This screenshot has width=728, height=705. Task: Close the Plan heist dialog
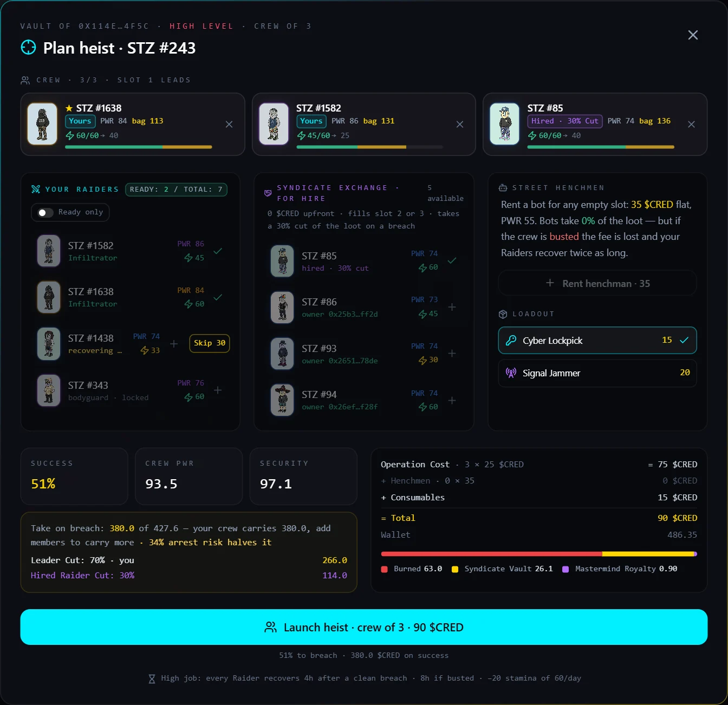pos(693,35)
